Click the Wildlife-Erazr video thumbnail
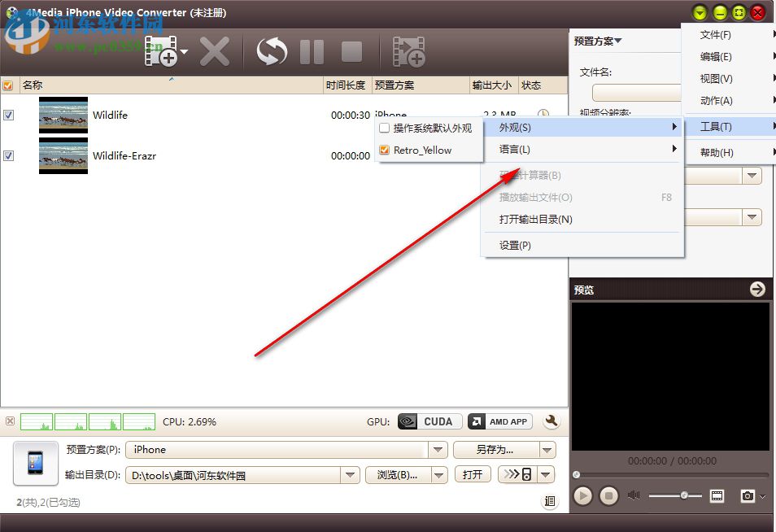 (x=63, y=155)
